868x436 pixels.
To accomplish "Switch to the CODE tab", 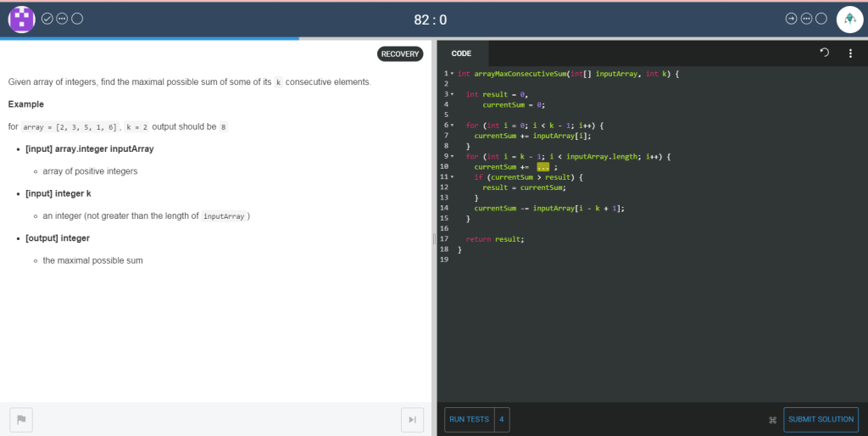I will tap(461, 53).
